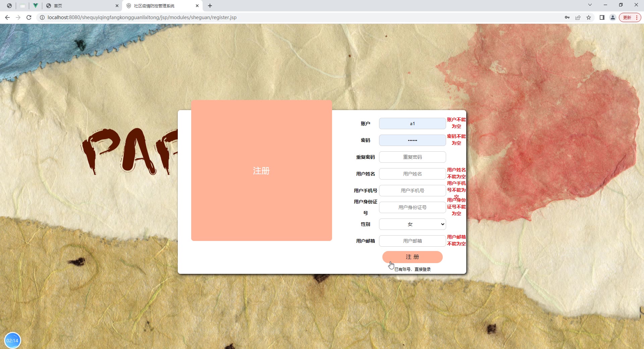Click the 账户不能为空 error message
644x349 pixels.
tap(456, 123)
